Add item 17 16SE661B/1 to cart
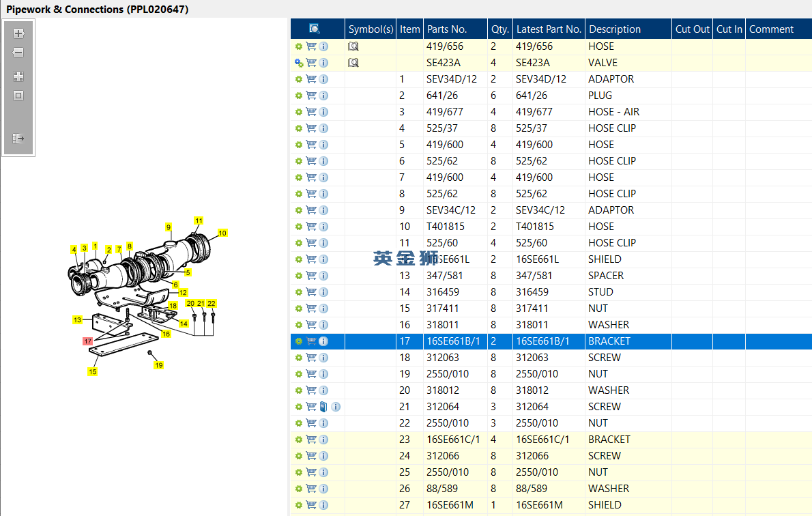812x516 pixels. 311,341
